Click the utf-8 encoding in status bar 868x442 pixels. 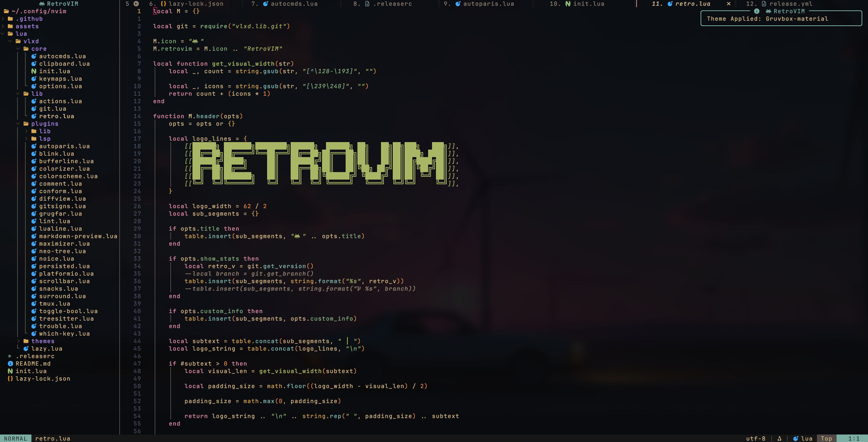(756, 438)
